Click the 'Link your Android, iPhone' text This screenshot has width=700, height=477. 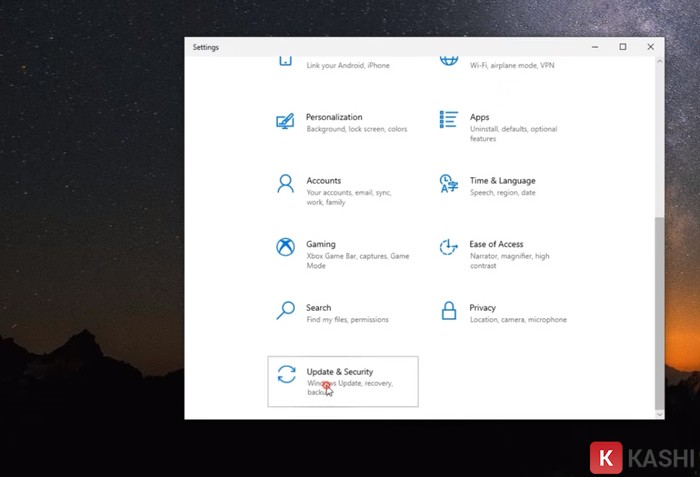tap(349, 66)
